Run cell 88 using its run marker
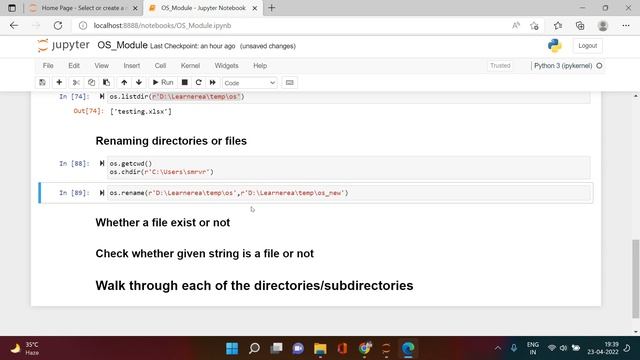The image size is (640, 360). pyautogui.click(x=102, y=163)
